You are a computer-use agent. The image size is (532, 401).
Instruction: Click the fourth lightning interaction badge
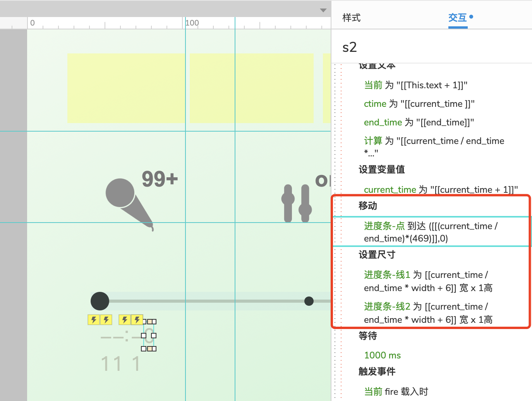(x=137, y=320)
